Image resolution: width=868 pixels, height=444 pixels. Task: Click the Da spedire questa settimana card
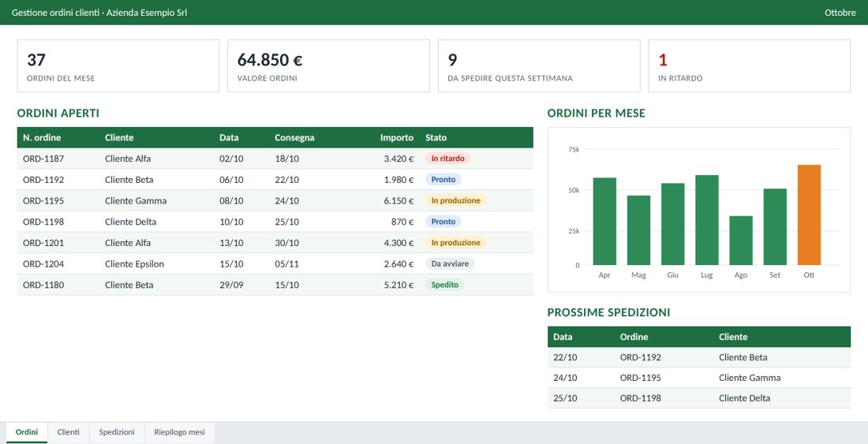tap(539, 65)
